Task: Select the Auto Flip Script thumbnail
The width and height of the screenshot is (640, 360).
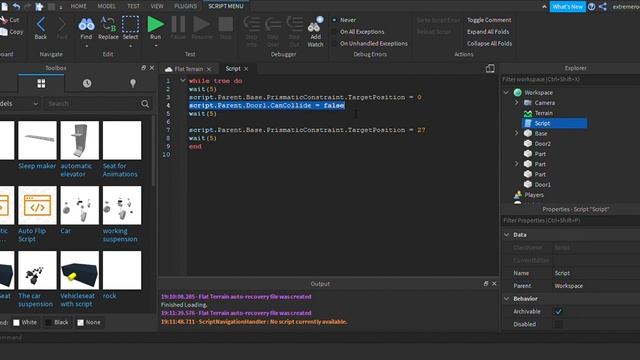Action: [37, 205]
